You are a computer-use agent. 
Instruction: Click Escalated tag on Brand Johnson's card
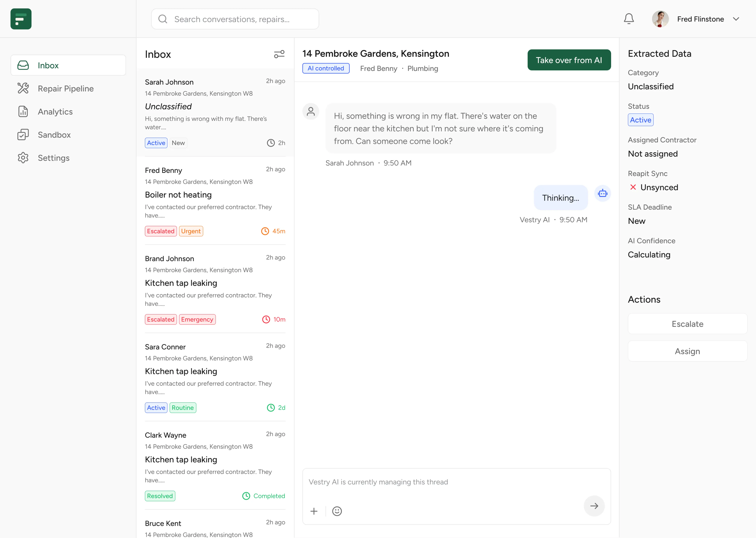pos(161,319)
